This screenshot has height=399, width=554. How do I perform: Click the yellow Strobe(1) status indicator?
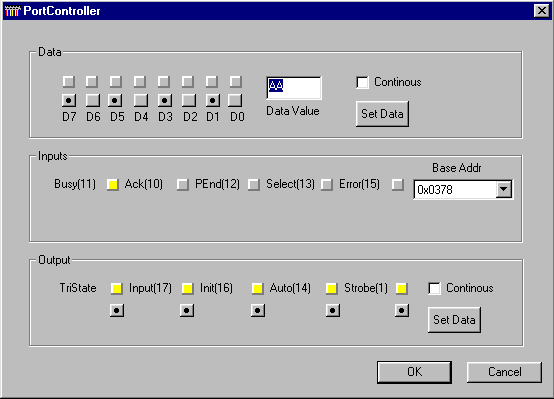coord(402,288)
